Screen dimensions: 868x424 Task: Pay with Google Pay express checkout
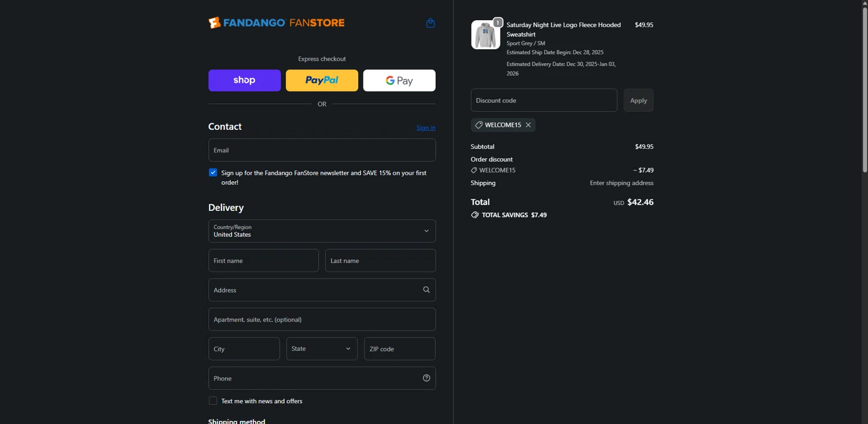(399, 81)
